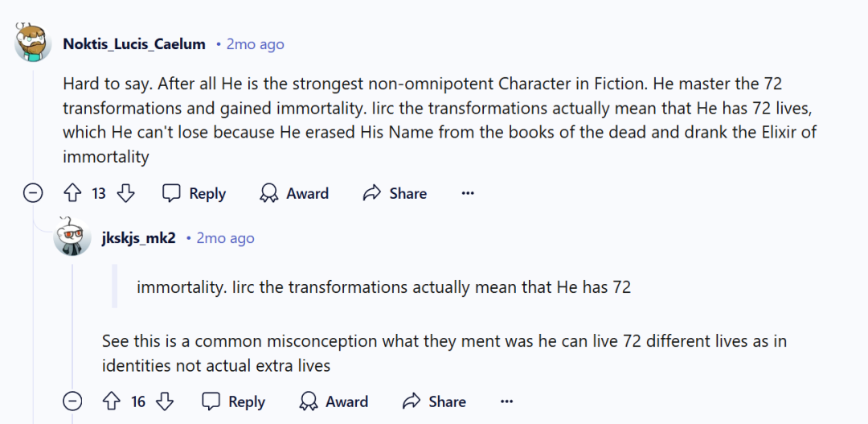Image resolution: width=868 pixels, height=424 pixels.
Task: Collapse jkskjs_mk2's reply thread
Action: [x=72, y=401]
